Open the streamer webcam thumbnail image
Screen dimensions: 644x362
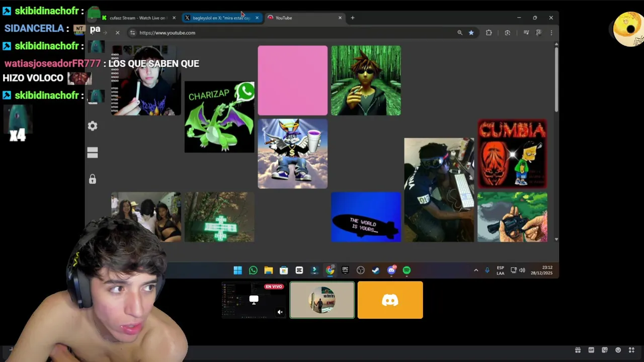[146, 80]
